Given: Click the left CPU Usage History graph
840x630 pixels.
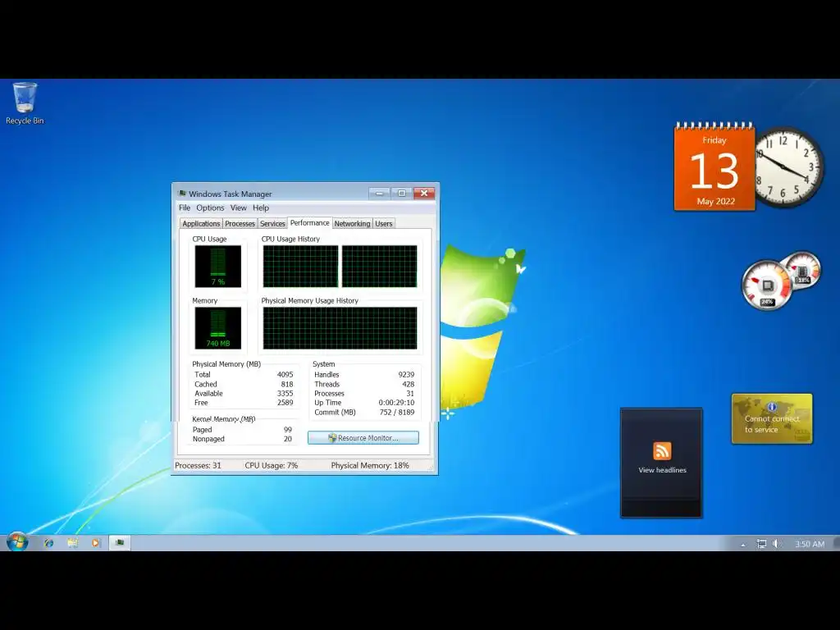Looking at the screenshot, I should (300, 267).
